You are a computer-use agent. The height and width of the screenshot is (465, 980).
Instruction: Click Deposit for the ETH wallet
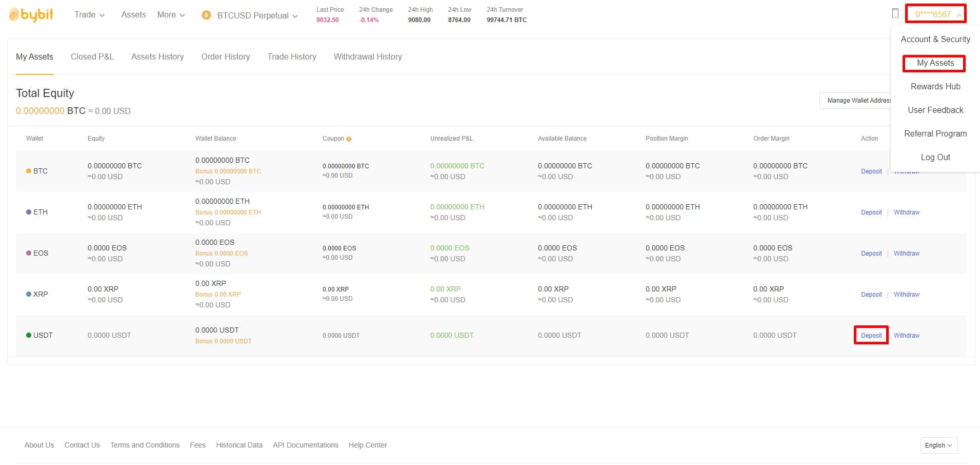click(x=871, y=212)
